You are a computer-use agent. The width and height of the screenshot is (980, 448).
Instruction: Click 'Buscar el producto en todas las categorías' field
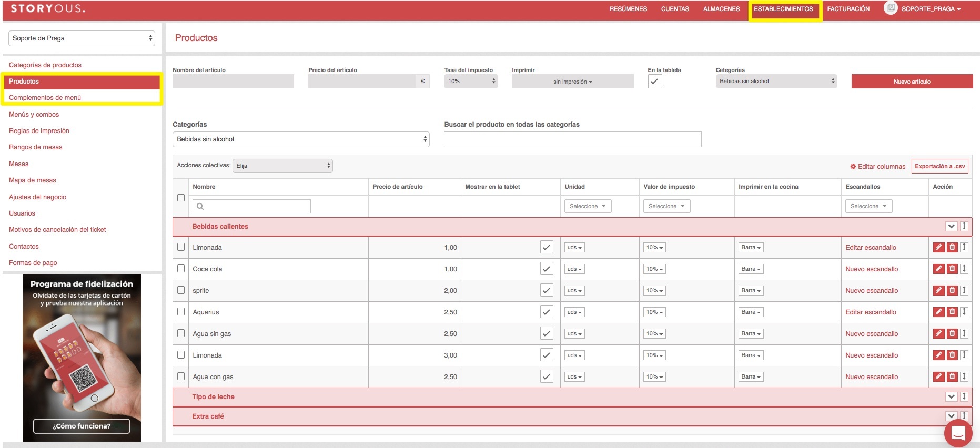572,139
